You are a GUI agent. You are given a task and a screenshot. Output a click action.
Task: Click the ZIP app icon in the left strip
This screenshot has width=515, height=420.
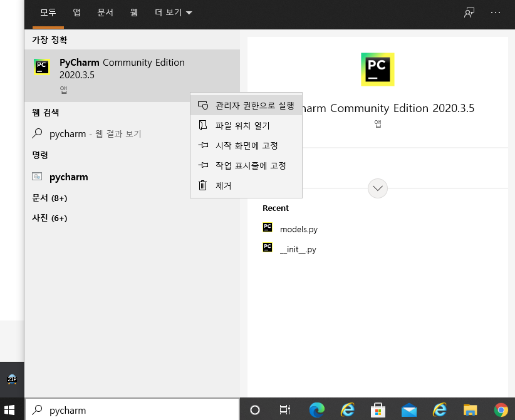pyautogui.click(x=12, y=379)
